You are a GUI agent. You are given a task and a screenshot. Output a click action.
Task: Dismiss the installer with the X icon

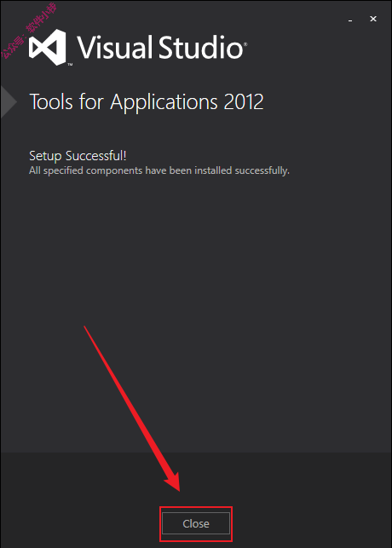[373, 19]
